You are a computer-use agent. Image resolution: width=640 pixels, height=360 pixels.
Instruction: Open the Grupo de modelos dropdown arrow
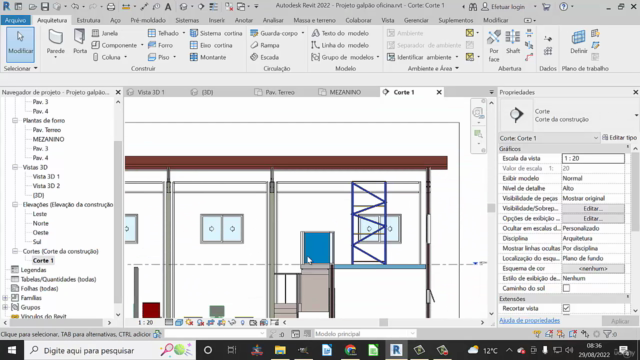[378, 57]
